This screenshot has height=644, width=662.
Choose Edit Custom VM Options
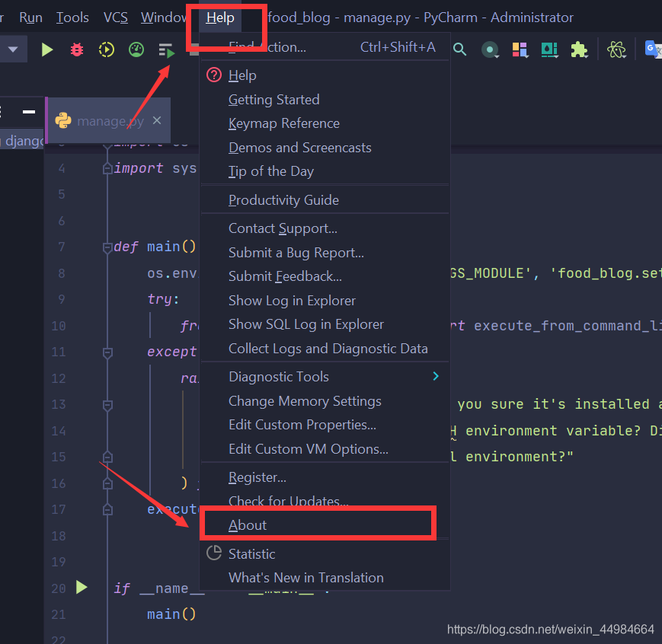[x=325, y=449]
